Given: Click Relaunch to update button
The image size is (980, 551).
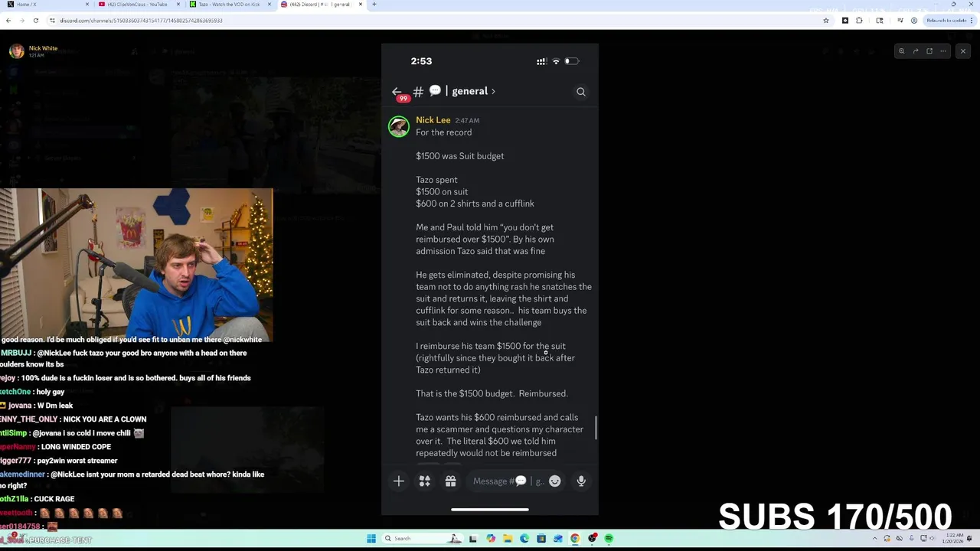Looking at the screenshot, I should pyautogui.click(x=949, y=21).
